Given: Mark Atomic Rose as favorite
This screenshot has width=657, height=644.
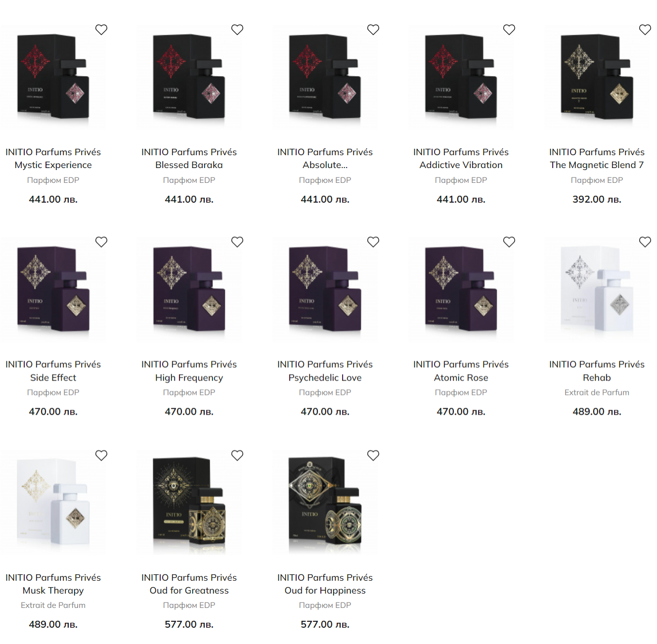Looking at the screenshot, I should [x=509, y=242].
